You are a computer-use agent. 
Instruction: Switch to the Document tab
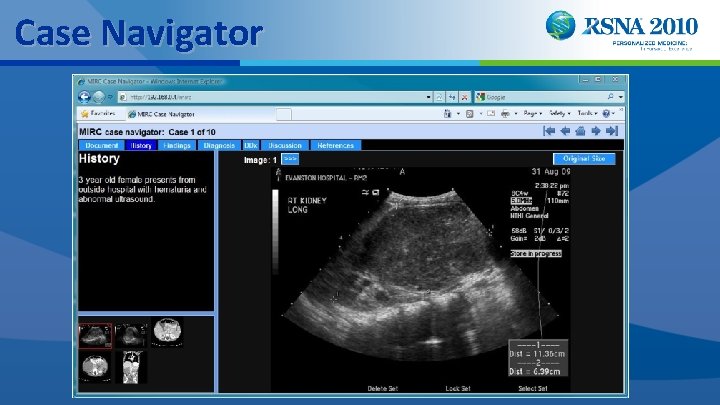(101, 145)
